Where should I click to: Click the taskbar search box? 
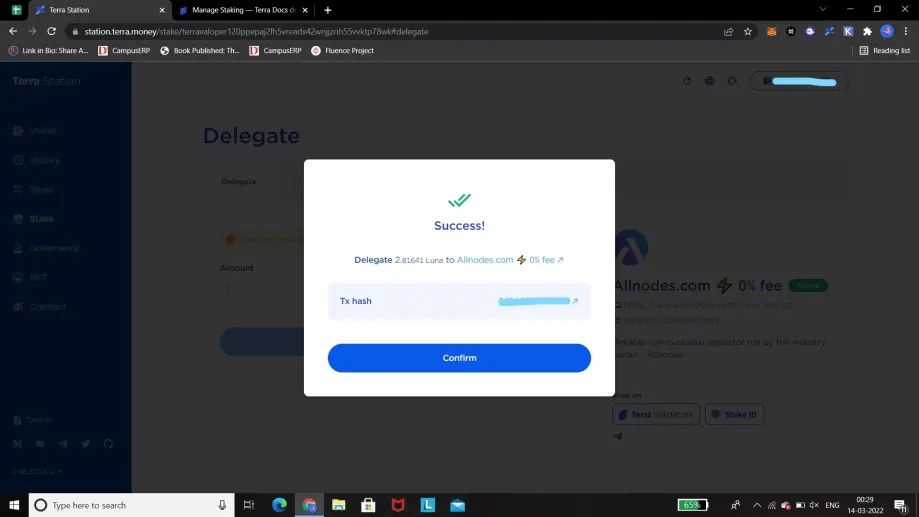[x=131, y=505]
